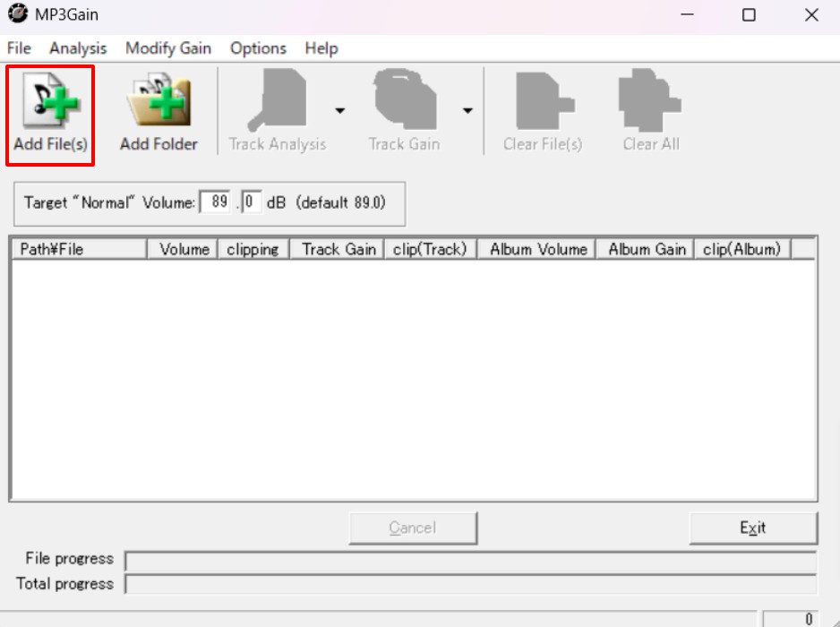The height and width of the screenshot is (627, 840).
Task: Sort by the Album Volume column header
Action: click(x=536, y=249)
